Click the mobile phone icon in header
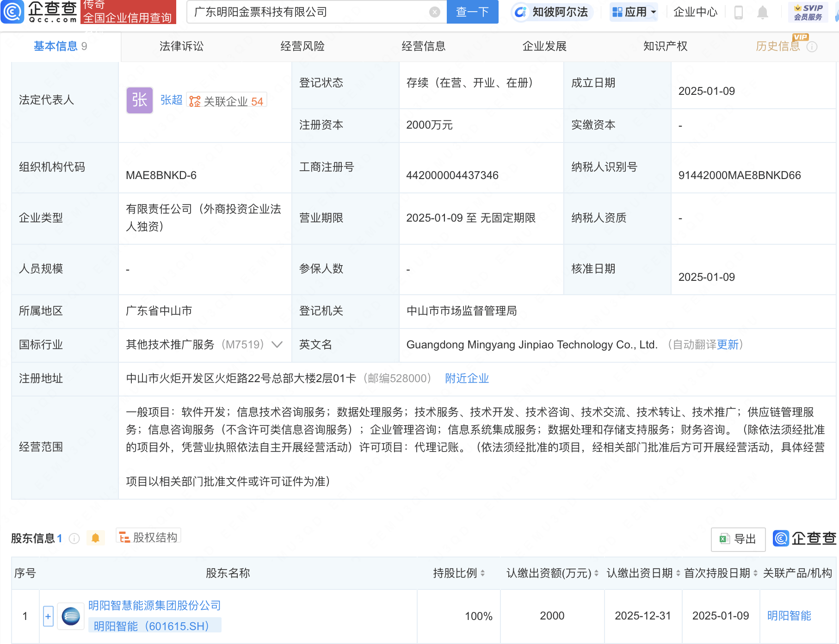Viewport: 839px width, 644px height. coord(739,12)
